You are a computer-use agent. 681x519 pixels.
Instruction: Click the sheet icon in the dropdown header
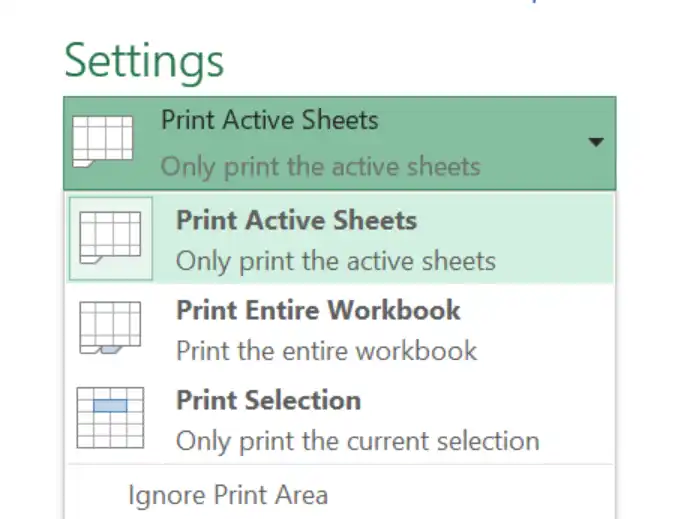coord(102,141)
